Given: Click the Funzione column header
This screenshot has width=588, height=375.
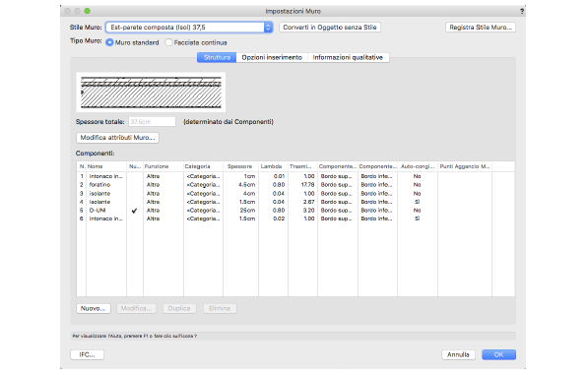Looking at the screenshot, I should [163, 166].
